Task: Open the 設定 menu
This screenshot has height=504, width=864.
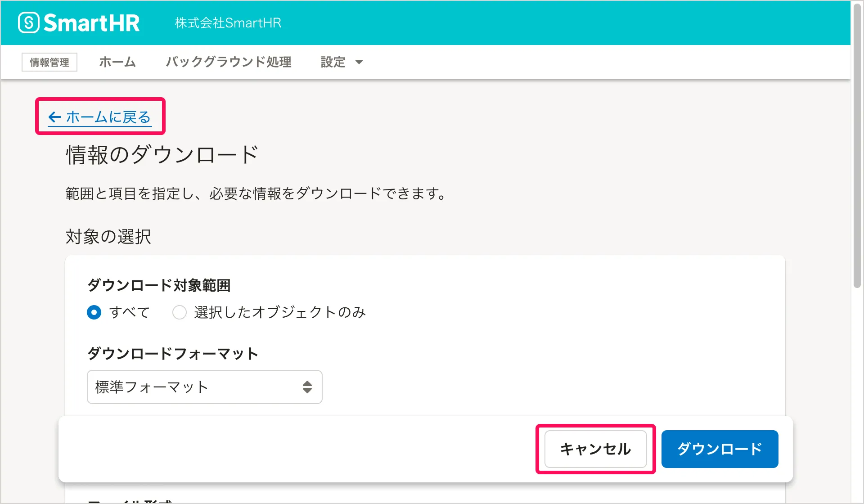Action: click(x=333, y=62)
